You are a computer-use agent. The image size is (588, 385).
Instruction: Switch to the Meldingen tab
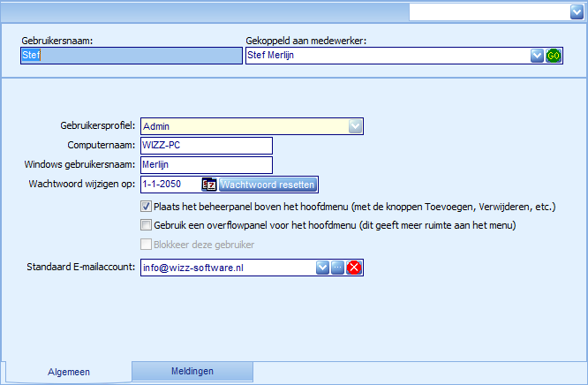192,372
